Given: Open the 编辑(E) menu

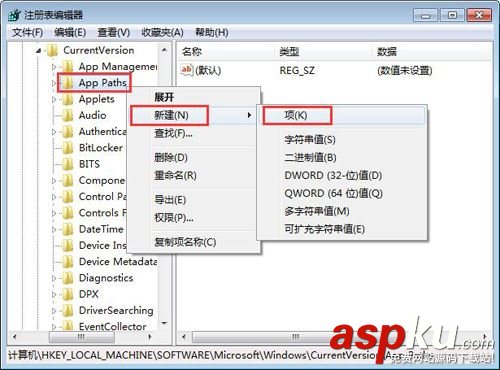Looking at the screenshot, I should [70, 32].
